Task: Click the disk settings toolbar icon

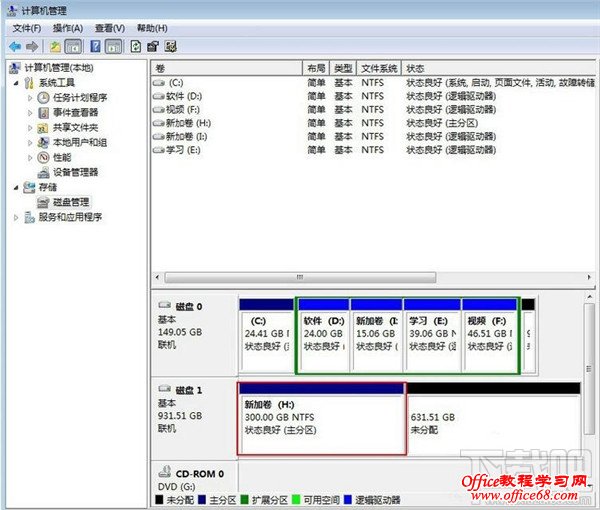Action: pyautogui.click(x=171, y=47)
